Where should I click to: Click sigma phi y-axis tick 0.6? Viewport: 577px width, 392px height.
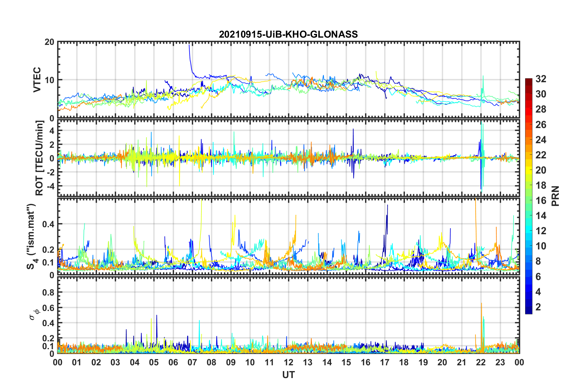(x=49, y=308)
